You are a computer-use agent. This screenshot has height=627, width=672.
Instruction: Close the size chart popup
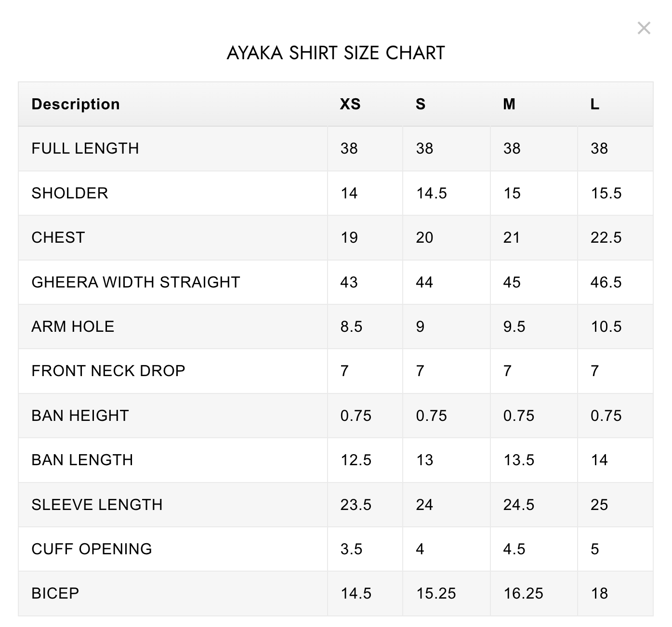(644, 28)
